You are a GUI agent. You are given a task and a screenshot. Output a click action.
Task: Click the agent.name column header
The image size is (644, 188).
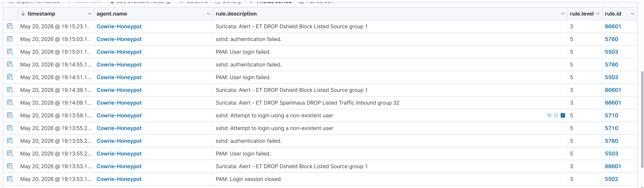(112, 14)
